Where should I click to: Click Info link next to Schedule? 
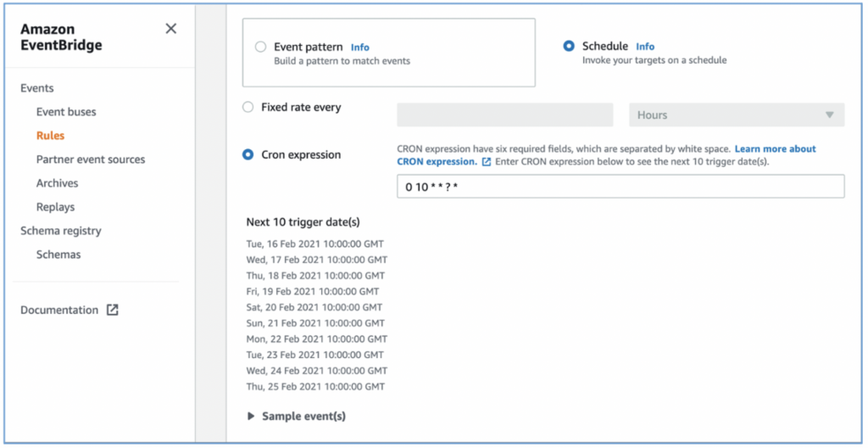tap(645, 47)
